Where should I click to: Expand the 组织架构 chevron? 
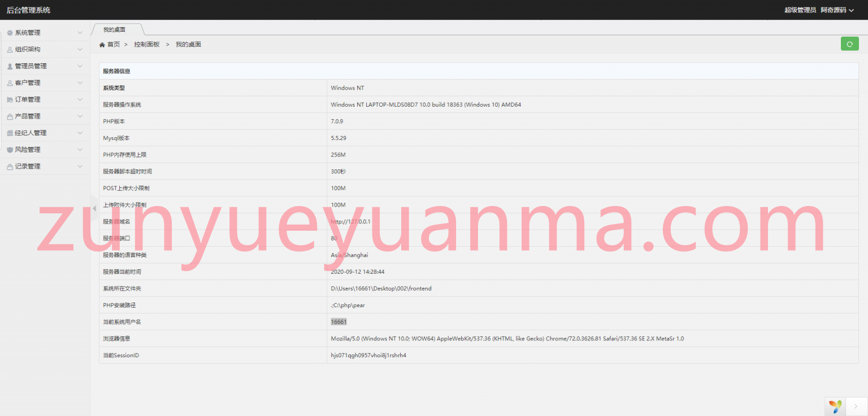[80, 50]
